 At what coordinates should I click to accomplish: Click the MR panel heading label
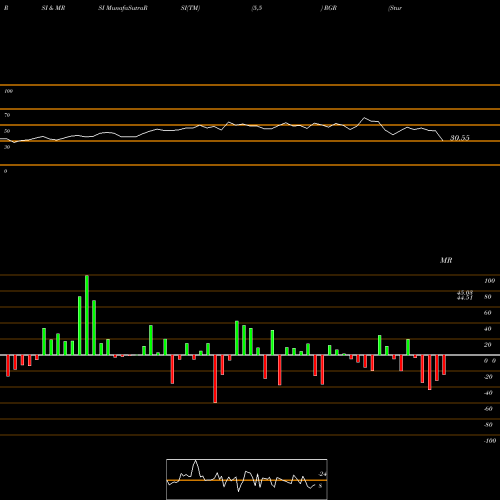tap(446, 260)
